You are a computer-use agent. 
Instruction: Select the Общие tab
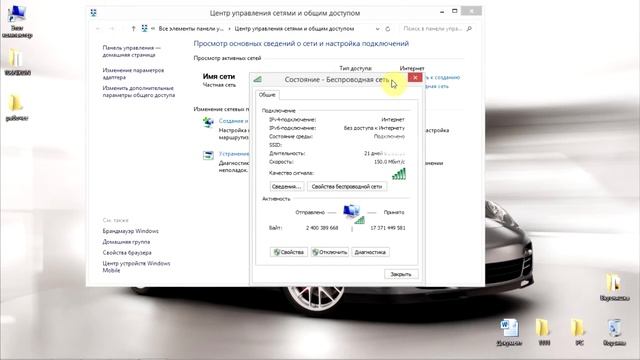coord(267,95)
